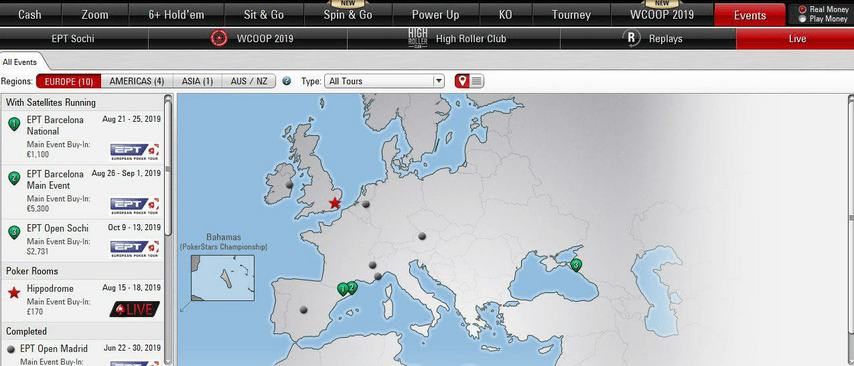The height and width of the screenshot is (366, 854).
Task: Select the AMERICAS (4) region
Action: (x=137, y=81)
